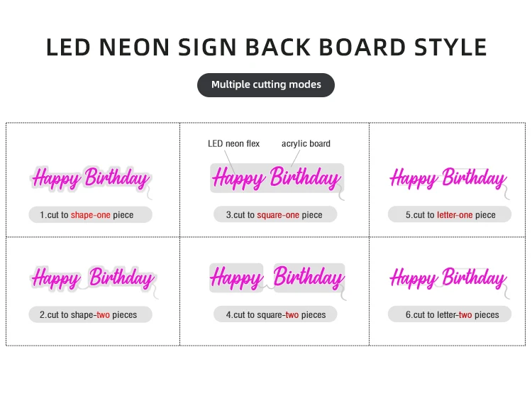Click the 4.cut to square-two pieces label

click(x=275, y=314)
